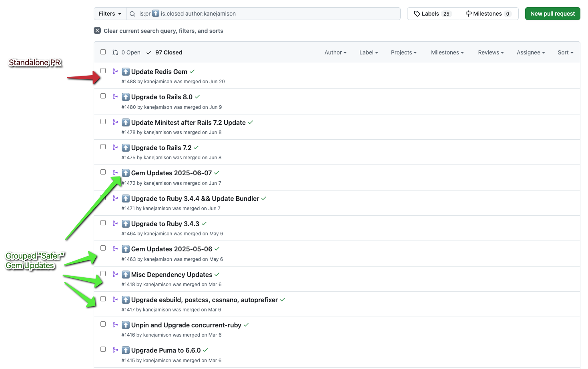Open Upgrade esbuild, postcss, cssnano, autoprefixer pull request

[205, 300]
